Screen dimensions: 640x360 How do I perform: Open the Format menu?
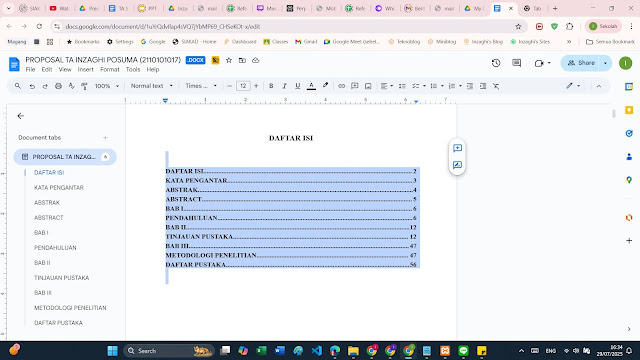click(110, 70)
